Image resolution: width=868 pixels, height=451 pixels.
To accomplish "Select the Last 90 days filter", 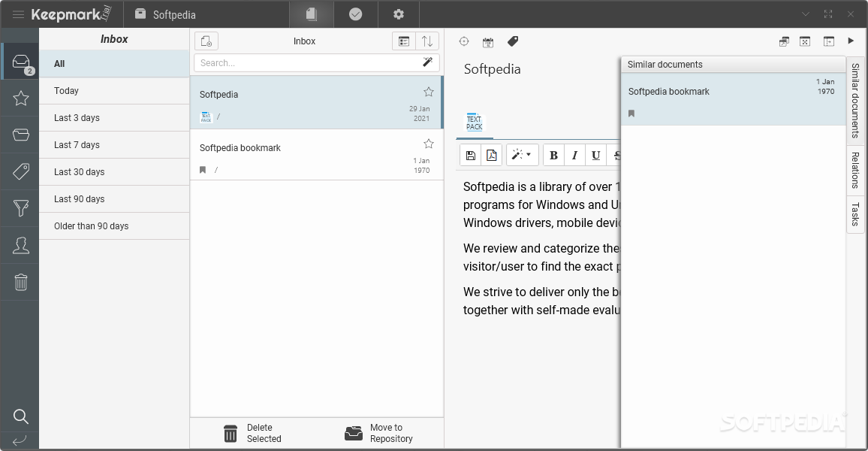I will pos(114,199).
